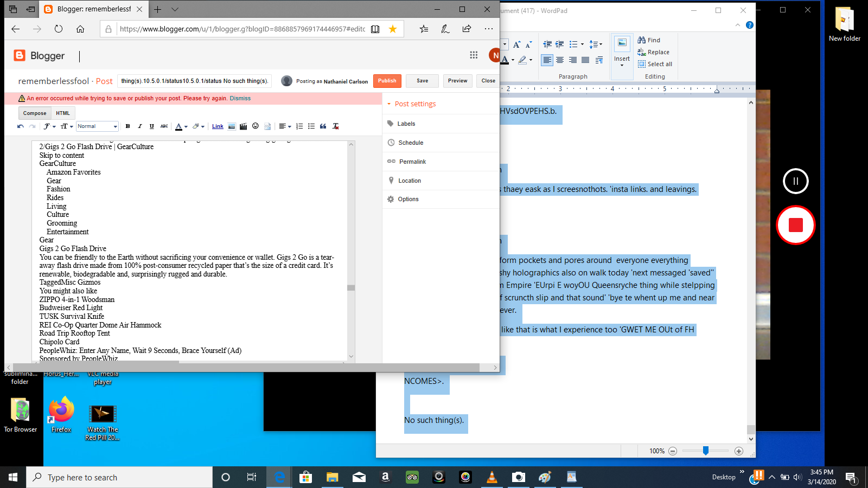
Task: Shrink font size in WordPad ribbon
Action: 528,44
